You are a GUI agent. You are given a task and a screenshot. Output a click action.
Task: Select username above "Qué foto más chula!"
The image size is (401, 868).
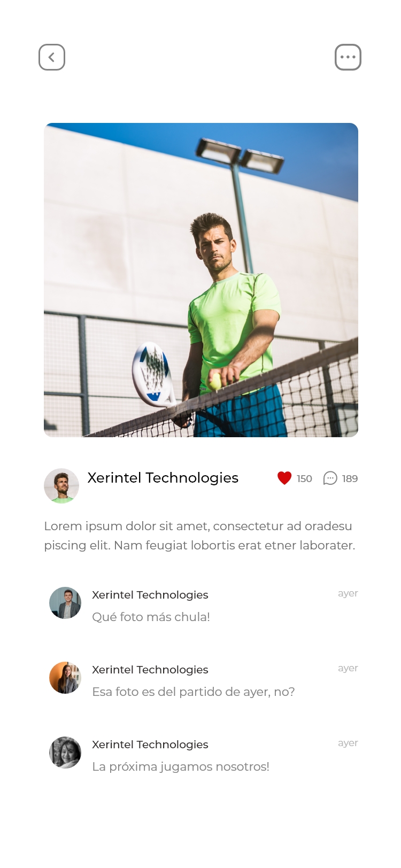[x=150, y=595]
